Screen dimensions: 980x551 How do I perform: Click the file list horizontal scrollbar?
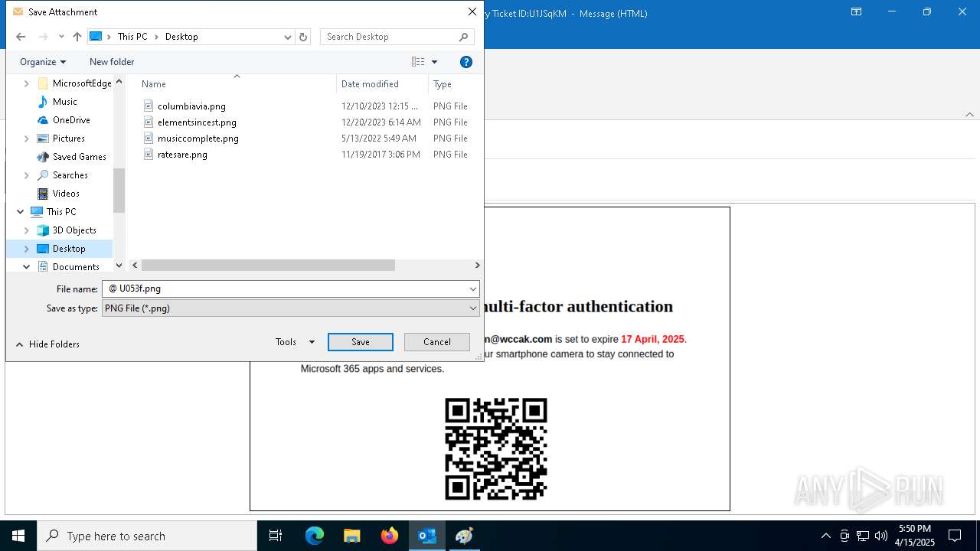pyautogui.click(x=268, y=266)
